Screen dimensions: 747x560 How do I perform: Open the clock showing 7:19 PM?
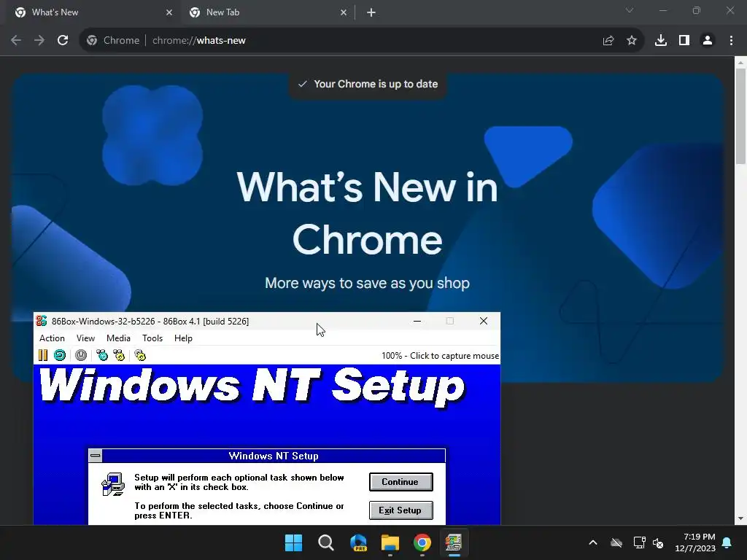[695, 542]
